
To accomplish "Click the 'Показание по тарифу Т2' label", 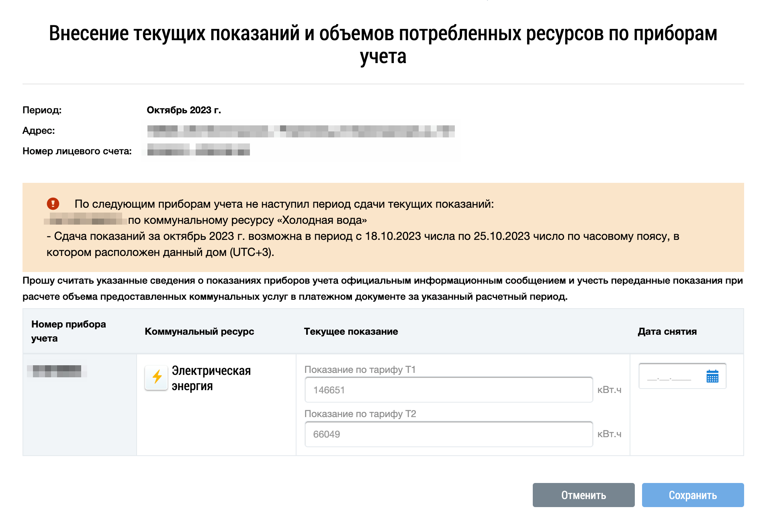I will pyautogui.click(x=360, y=413).
